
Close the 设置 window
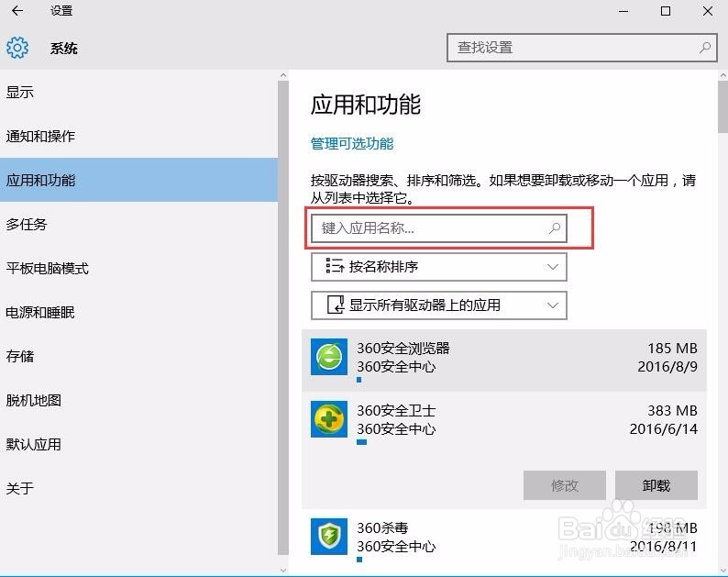708,11
